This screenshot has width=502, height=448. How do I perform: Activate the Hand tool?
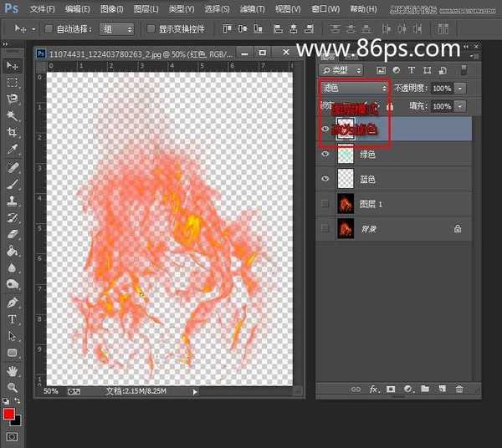12,371
